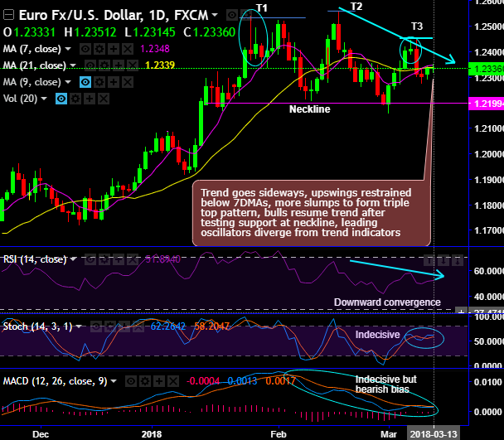
Task: Open settings gear for MA (9, close)
Action: click(99, 82)
